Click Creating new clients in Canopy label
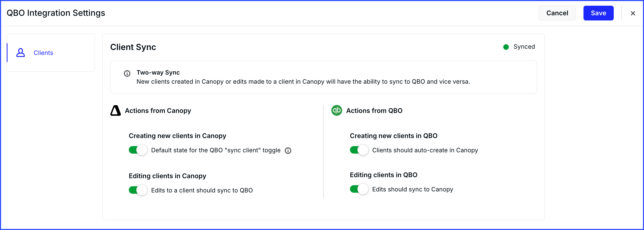644x230 pixels. tap(177, 136)
